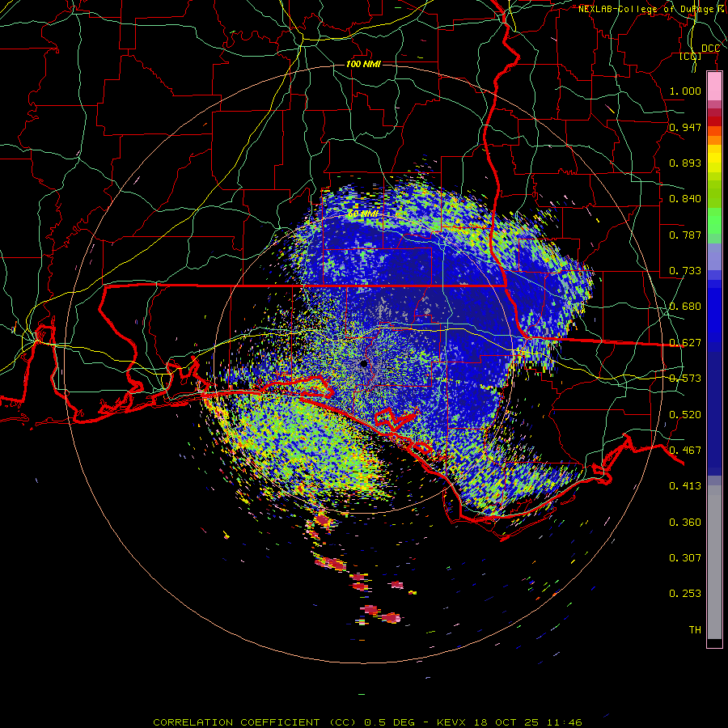Click the 0.573 legend label
The width and height of the screenshot is (728, 728).
pyautogui.click(x=685, y=379)
